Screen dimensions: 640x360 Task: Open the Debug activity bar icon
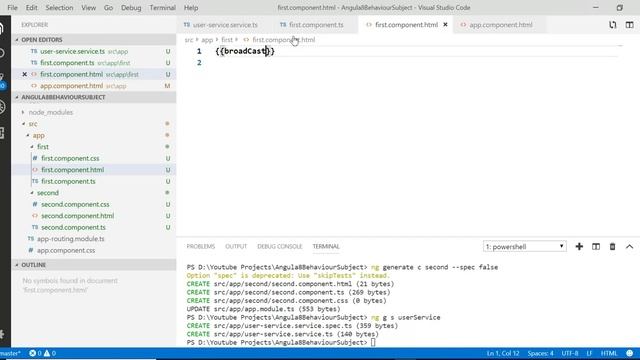pos(2,107)
